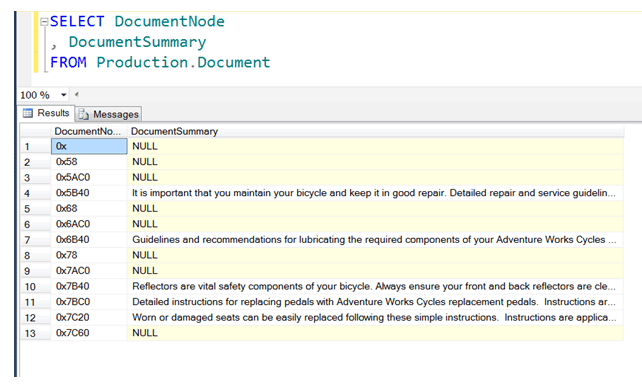
Task: Select the cell 0x7C60
Action: 89,333
